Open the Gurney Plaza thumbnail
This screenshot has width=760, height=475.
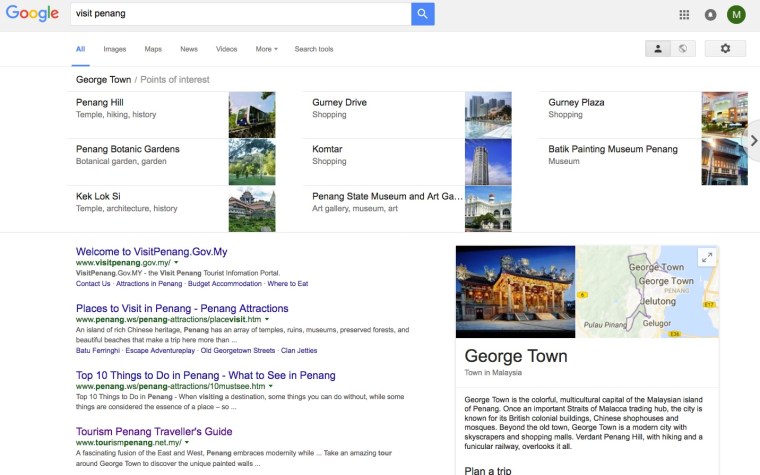tap(725, 115)
